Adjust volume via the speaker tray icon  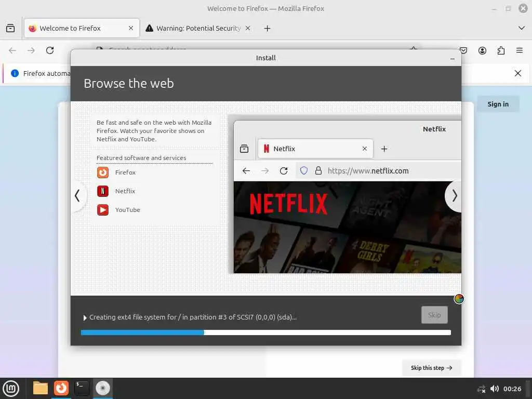495,389
